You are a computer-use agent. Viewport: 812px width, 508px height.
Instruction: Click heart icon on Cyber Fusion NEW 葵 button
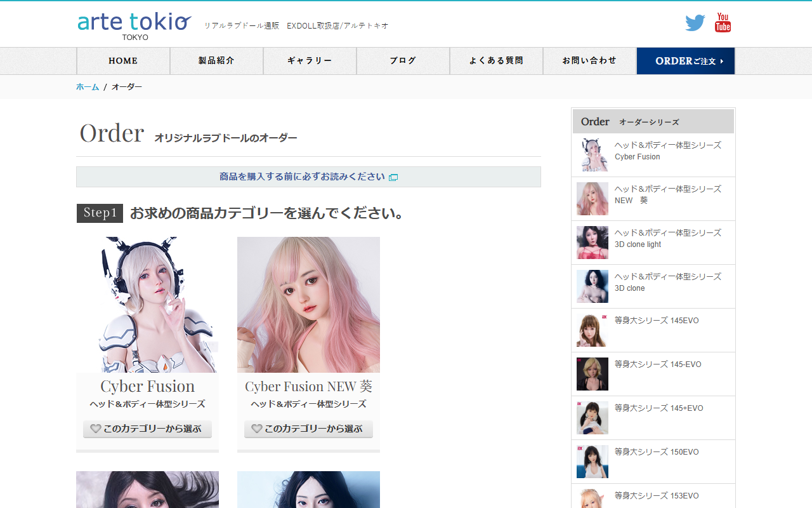click(x=257, y=429)
